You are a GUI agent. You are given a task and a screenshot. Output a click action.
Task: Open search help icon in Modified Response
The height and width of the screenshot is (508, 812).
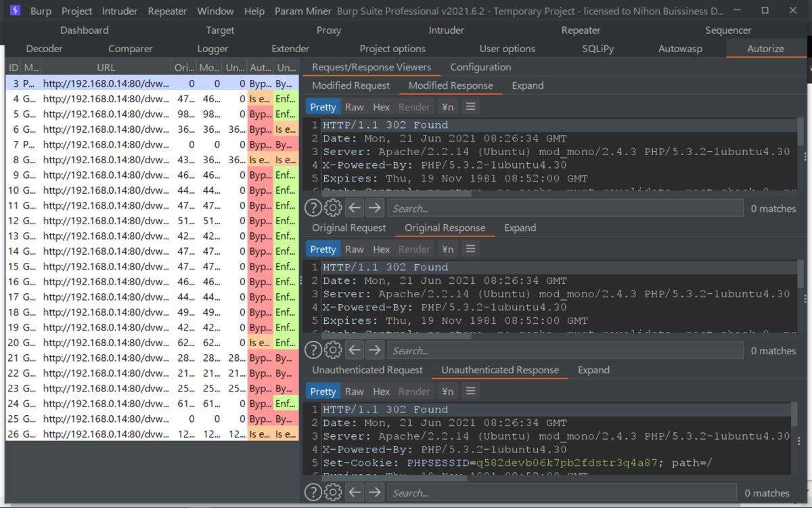[x=313, y=208]
